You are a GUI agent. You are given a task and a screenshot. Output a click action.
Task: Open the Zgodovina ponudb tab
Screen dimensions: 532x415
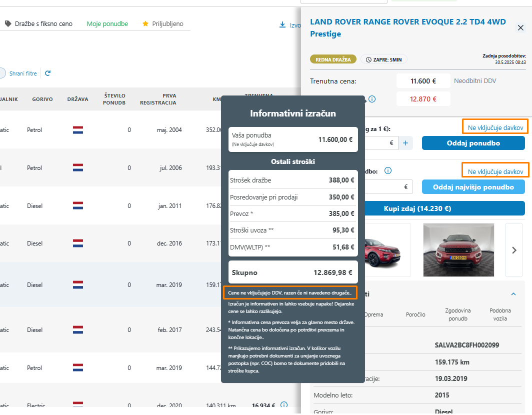click(x=457, y=314)
